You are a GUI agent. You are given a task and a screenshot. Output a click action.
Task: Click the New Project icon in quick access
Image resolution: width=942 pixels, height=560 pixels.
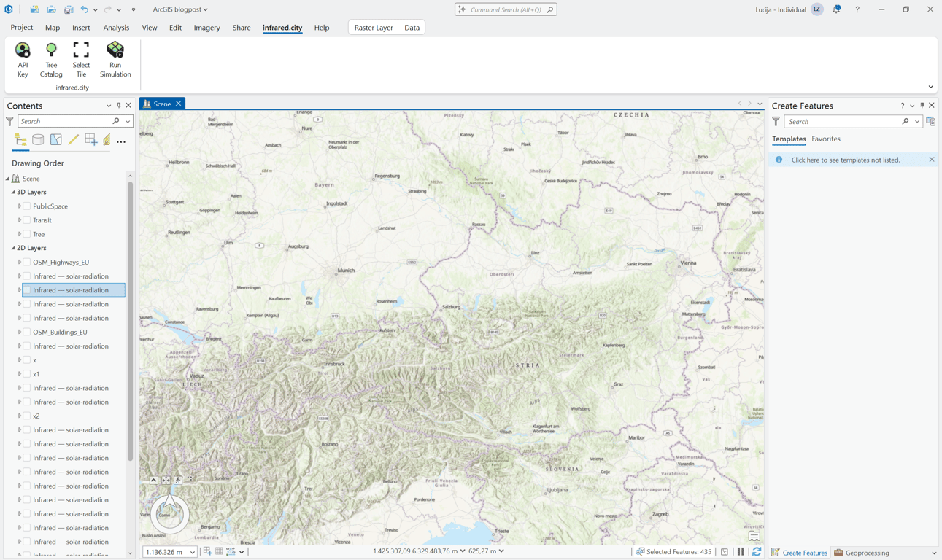click(x=34, y=9)
